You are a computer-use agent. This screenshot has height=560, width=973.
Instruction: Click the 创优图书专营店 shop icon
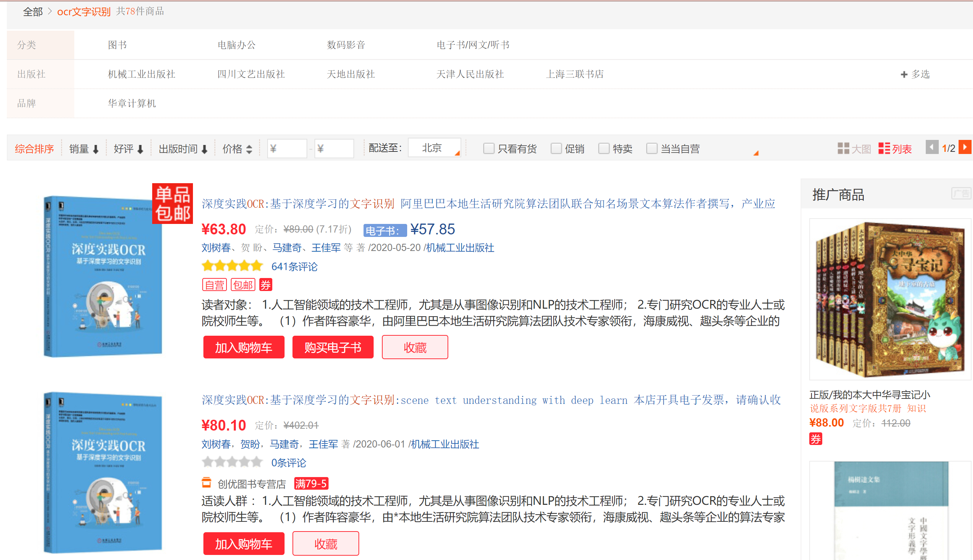tap(207, 483)
